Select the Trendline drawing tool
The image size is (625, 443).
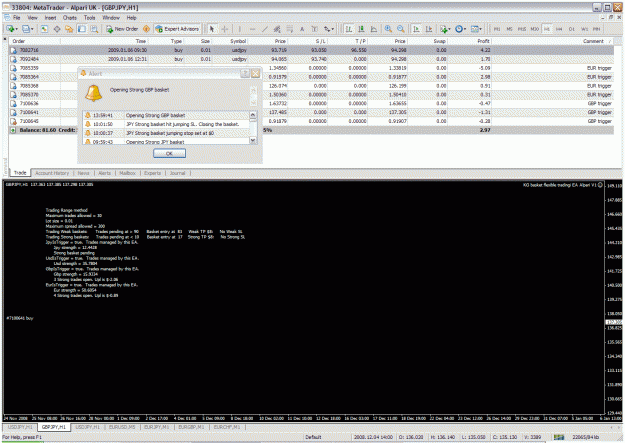265,29
